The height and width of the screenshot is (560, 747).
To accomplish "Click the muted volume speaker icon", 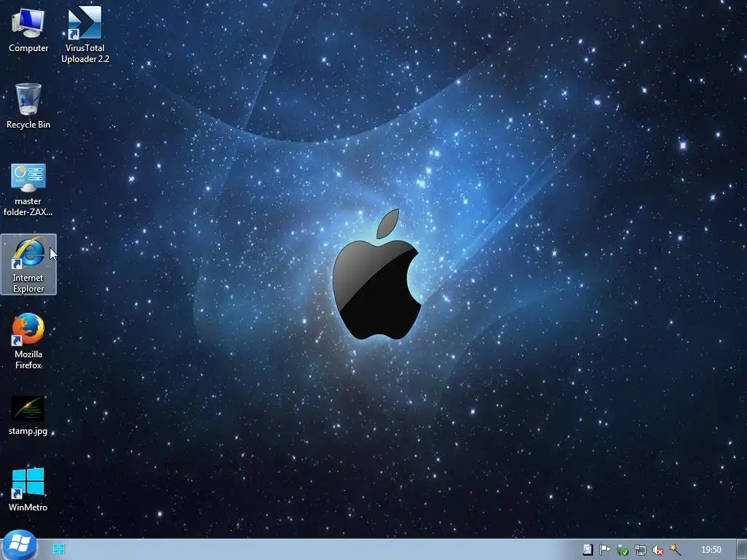I will coord(658,550).
